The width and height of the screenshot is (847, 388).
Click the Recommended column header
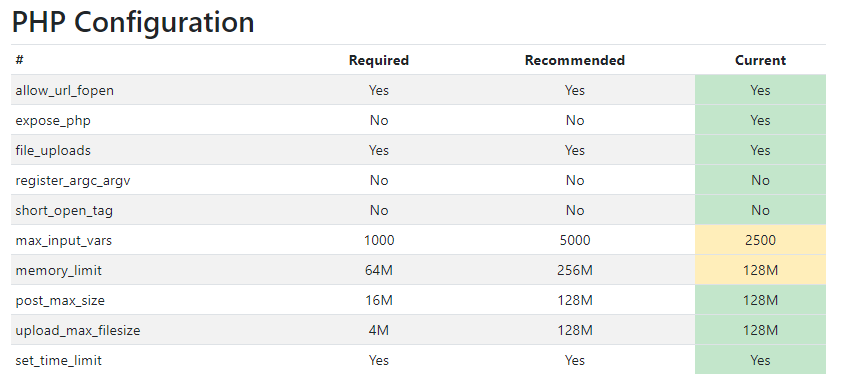[575, 60]
